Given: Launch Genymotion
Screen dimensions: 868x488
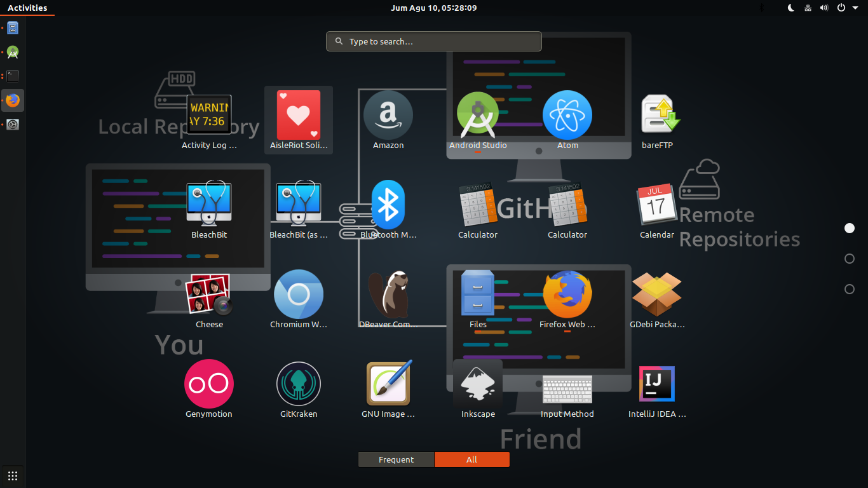Looking at the screenshot, I should click(209, 390).
